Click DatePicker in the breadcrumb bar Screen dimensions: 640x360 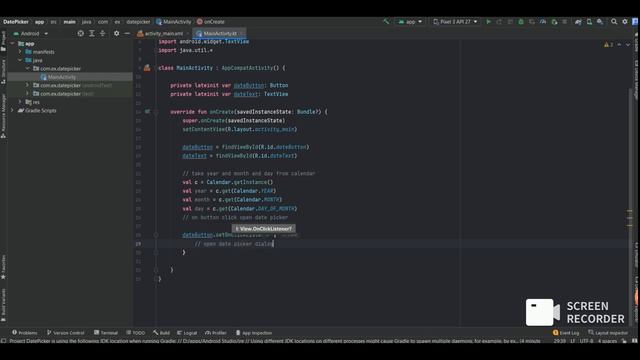(x=16, y=22)
